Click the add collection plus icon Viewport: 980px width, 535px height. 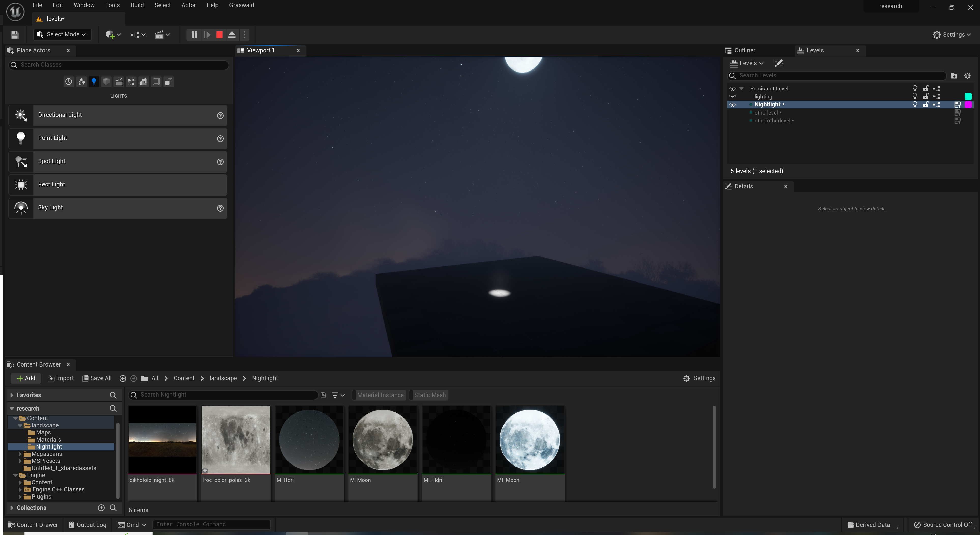tap(101, 508)
